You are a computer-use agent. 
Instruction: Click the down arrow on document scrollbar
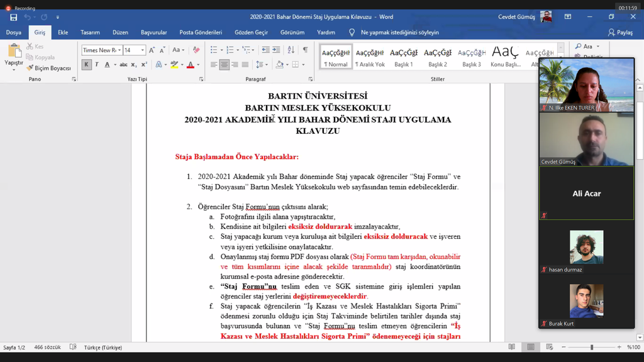640,337
